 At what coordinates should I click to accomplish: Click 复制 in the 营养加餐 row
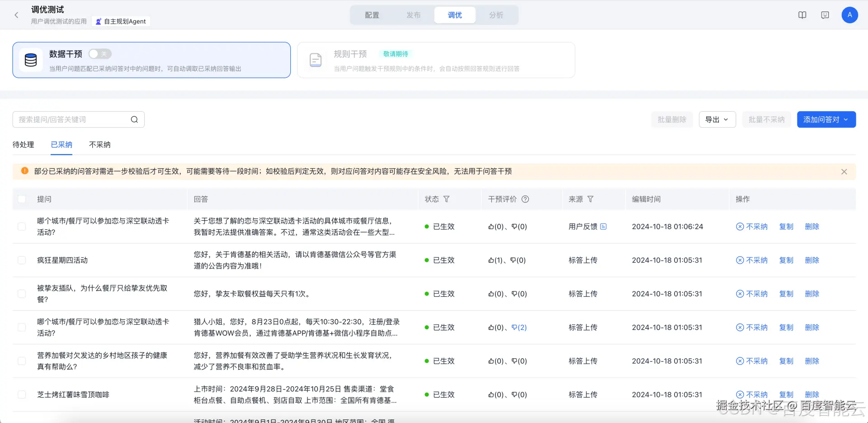[786, 361]
